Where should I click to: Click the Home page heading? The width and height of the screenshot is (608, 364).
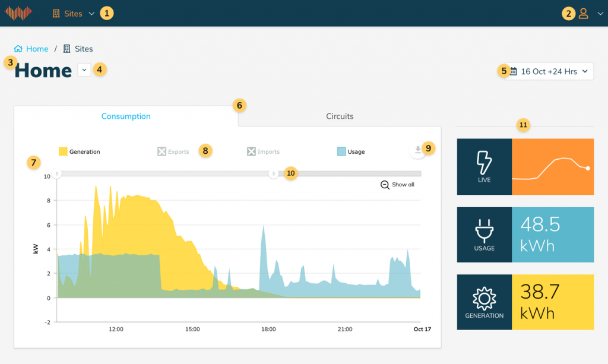click(43, 71)
